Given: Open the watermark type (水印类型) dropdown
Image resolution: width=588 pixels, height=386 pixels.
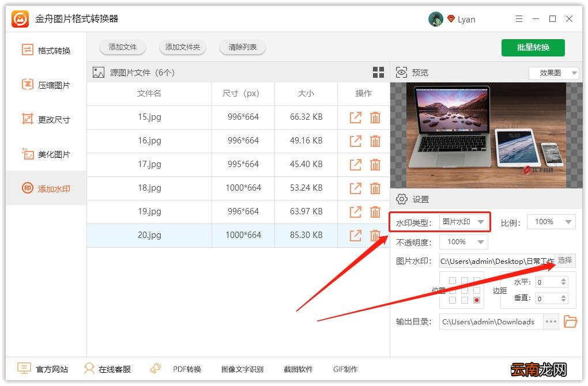Looking at the screenshot, I should (x=463, y=222).
